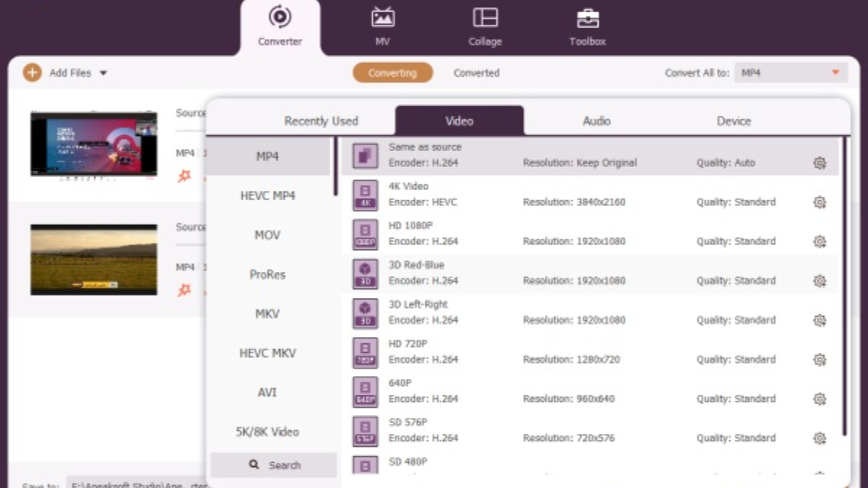Click the SD 576P preset icon
868x488 pixels.
pos(365,430)
